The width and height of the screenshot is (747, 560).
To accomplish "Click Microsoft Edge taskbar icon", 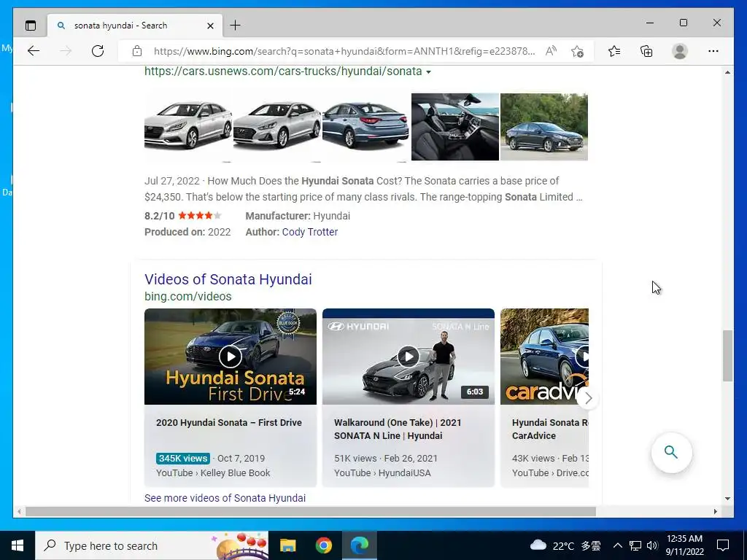I will (360, 545).
